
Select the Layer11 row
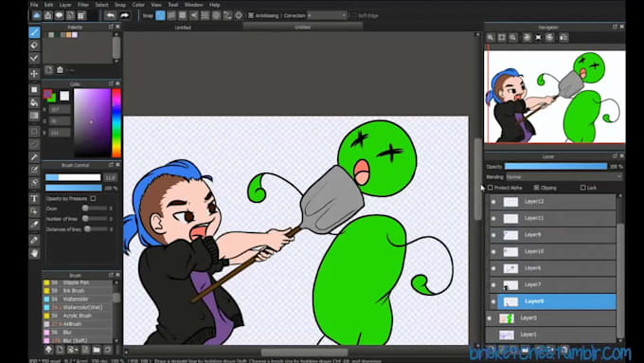[x=553, y=218]
